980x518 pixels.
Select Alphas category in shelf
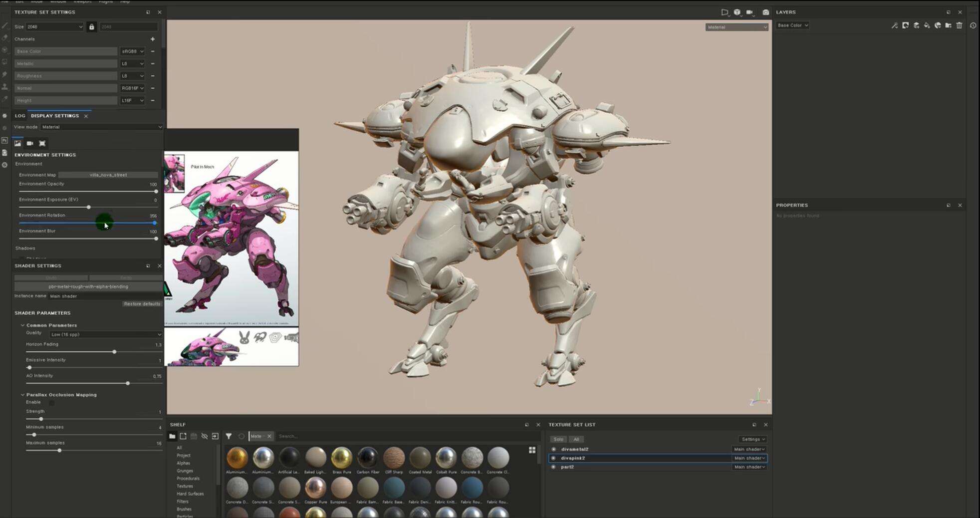(x=183, y=463)
